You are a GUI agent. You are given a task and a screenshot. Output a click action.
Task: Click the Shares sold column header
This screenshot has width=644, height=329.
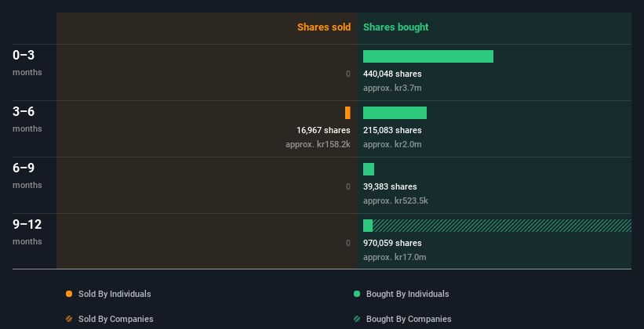(324, 27)
